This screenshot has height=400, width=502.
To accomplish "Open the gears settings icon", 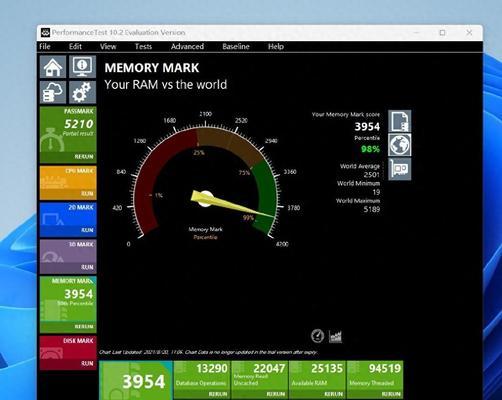I will tap(82, 92).
